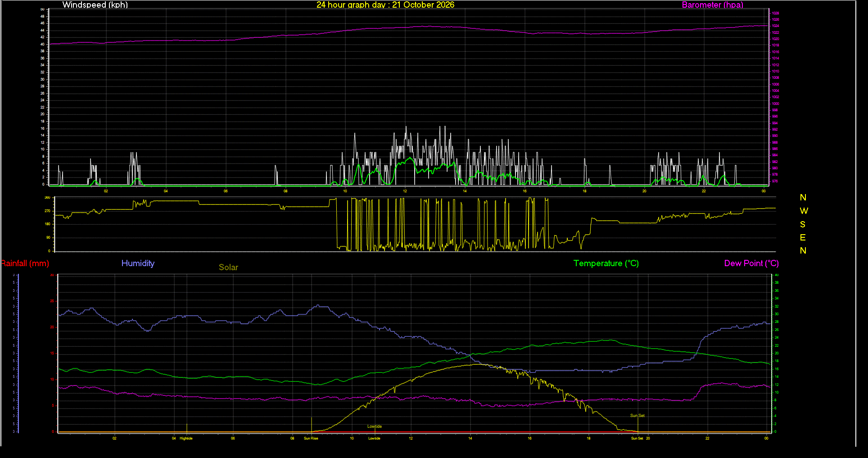Select the "Solar" legend label
Image resolution: width=868 pixels, height=458 pixels.
coord(228,268)
